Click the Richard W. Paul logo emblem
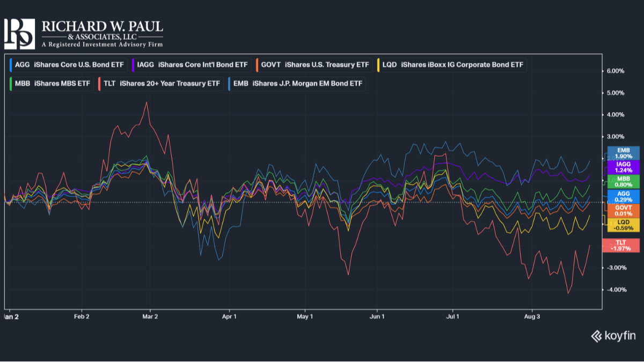The image size is (644, 362). pos(19,34)
